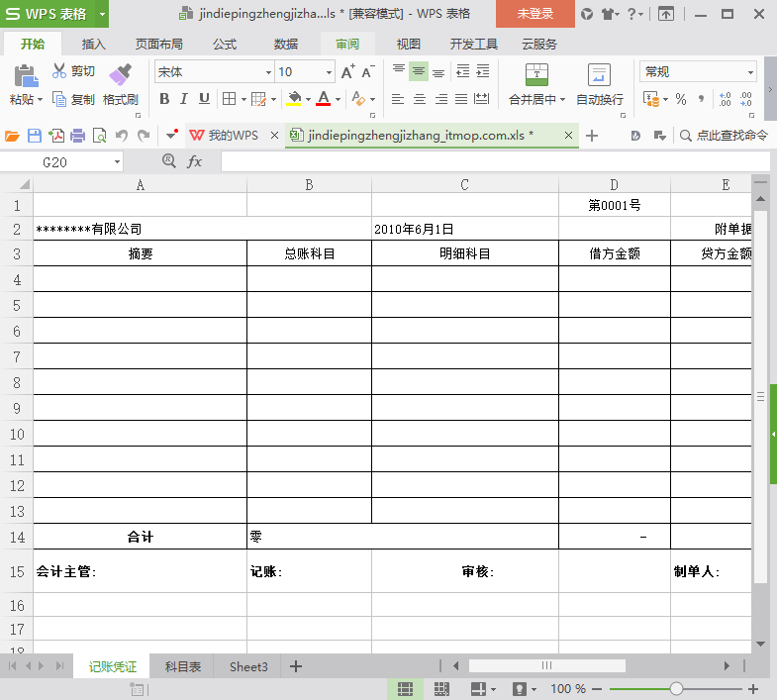Click the draw border table icon

(258, 99)
